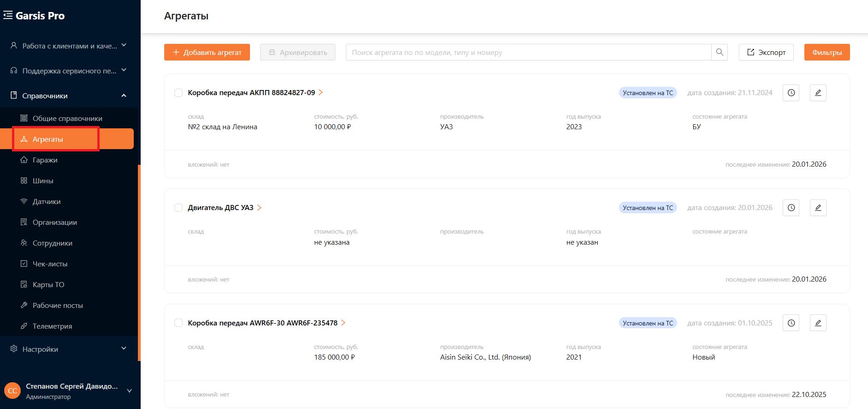
Task: Check the Коробка передач AWR6F-30 checkbox
Action: 178,323
